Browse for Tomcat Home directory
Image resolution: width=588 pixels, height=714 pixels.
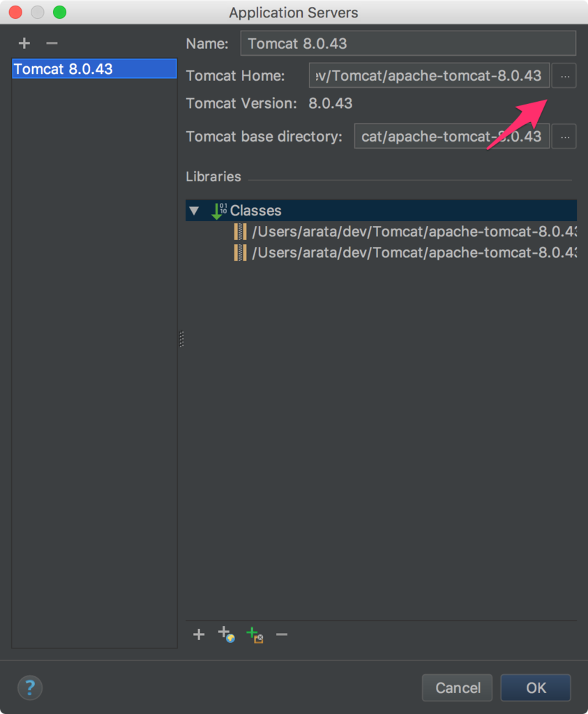[x=564, y=75]
